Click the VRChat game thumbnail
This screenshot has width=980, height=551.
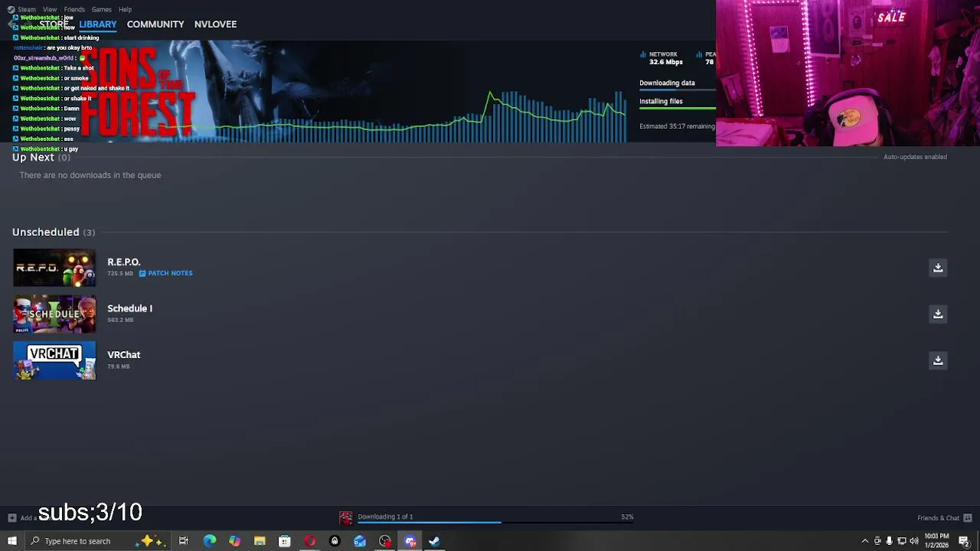54,360
